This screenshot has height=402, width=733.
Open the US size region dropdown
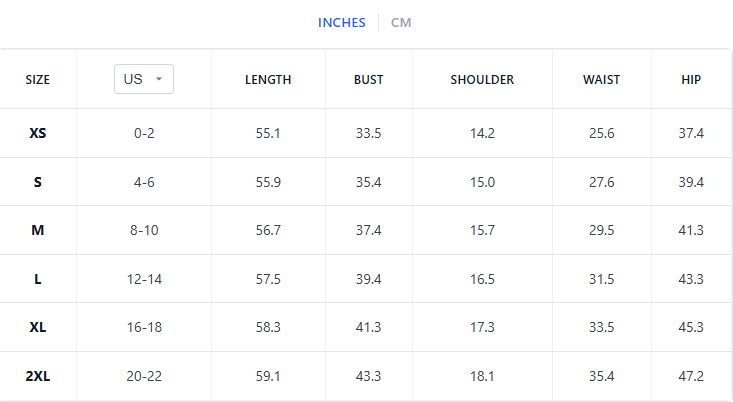pos(144,79)
